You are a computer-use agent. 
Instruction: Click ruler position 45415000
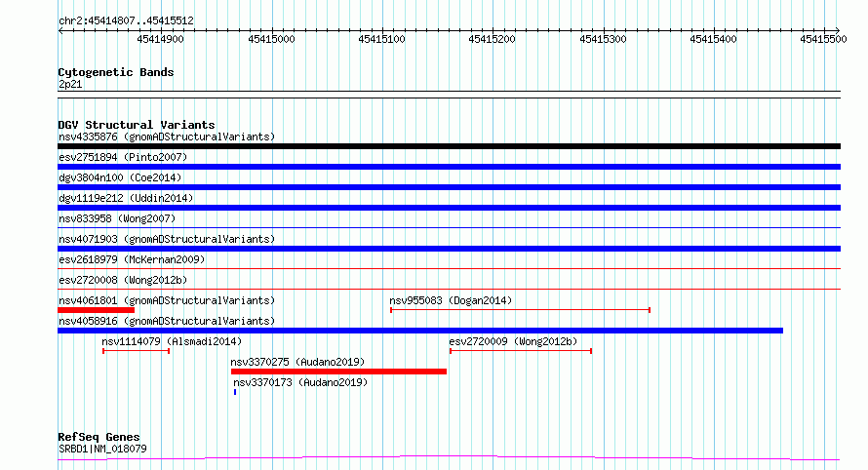click(271, 39)
